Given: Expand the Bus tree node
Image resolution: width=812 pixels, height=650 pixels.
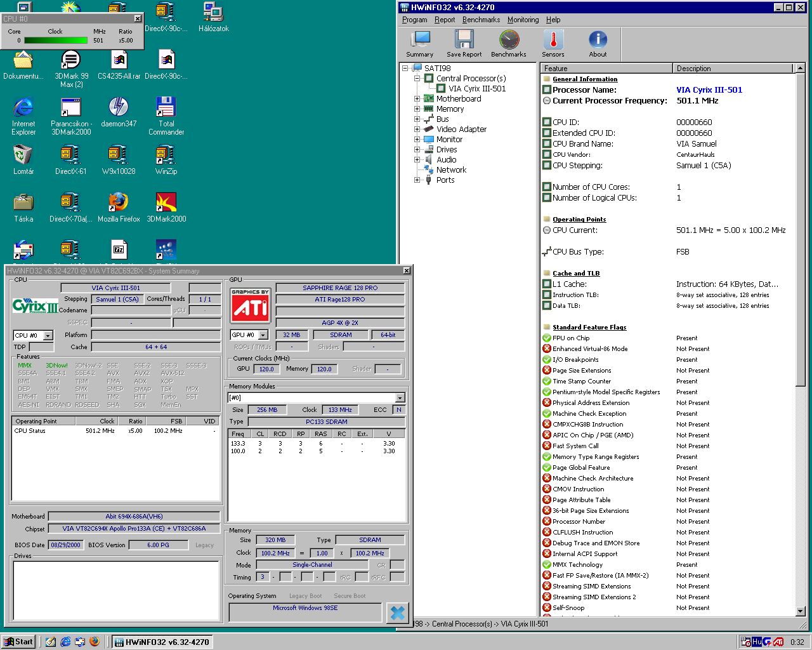Looking at the screenshot, I should (417, 119).
